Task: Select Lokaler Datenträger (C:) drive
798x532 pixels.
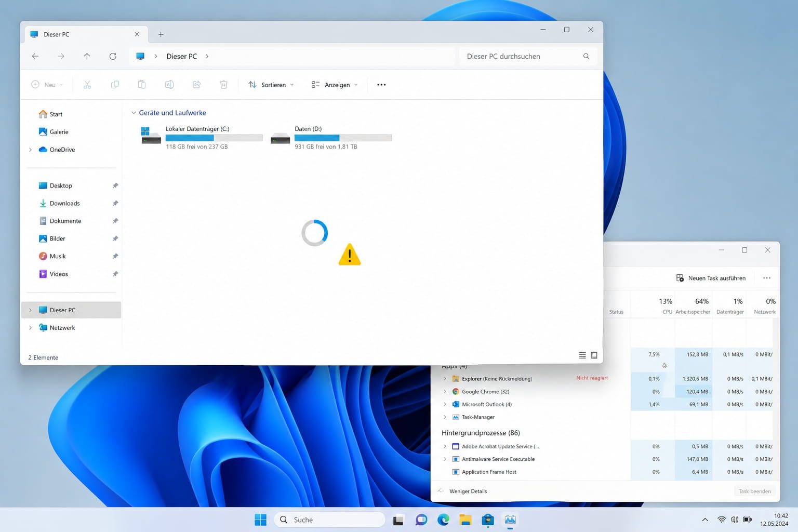Action: (x=202, y=137)
